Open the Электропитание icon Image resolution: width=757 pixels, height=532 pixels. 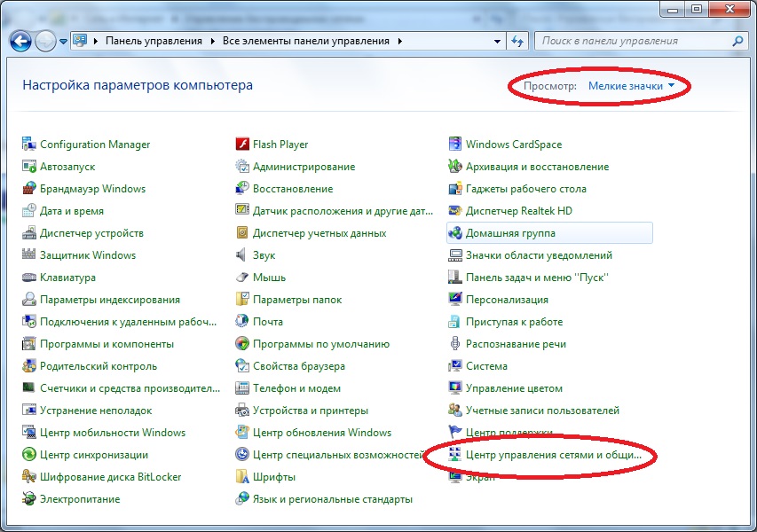pos(29,498)
